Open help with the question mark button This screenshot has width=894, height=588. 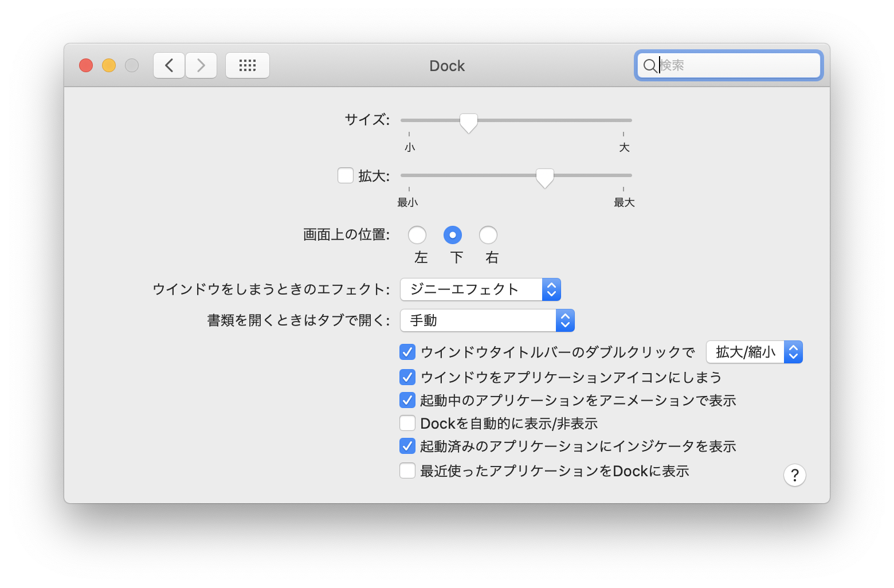click(x=794, y=475)
